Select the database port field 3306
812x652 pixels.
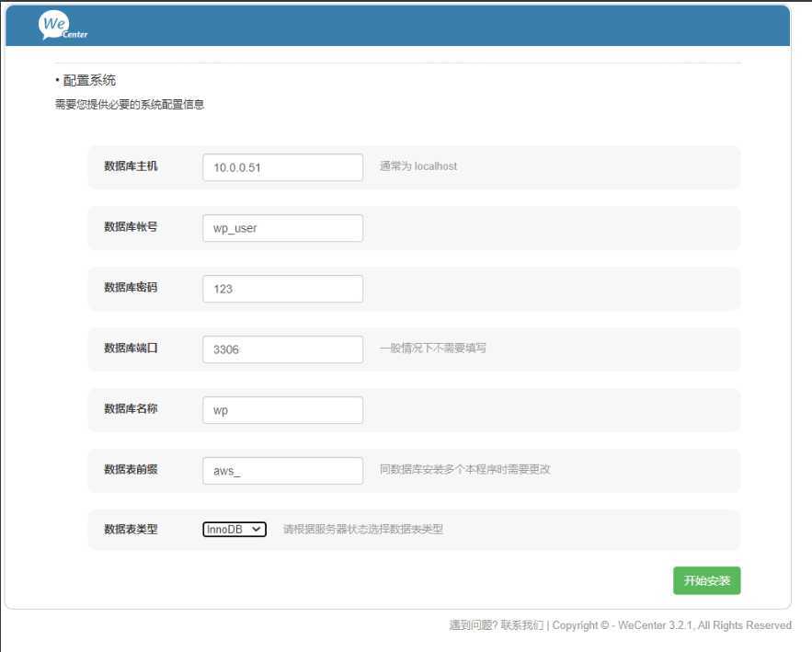pyautogui.click(x=282, y=349)
